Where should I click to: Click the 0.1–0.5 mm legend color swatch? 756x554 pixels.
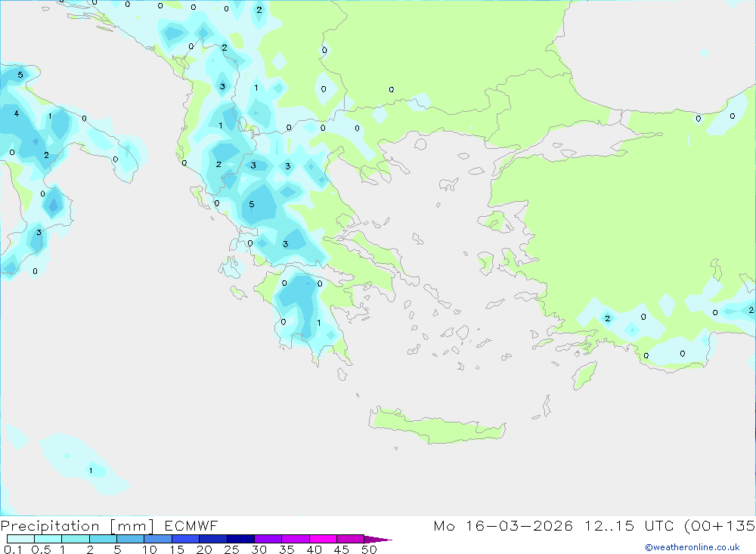20,539
